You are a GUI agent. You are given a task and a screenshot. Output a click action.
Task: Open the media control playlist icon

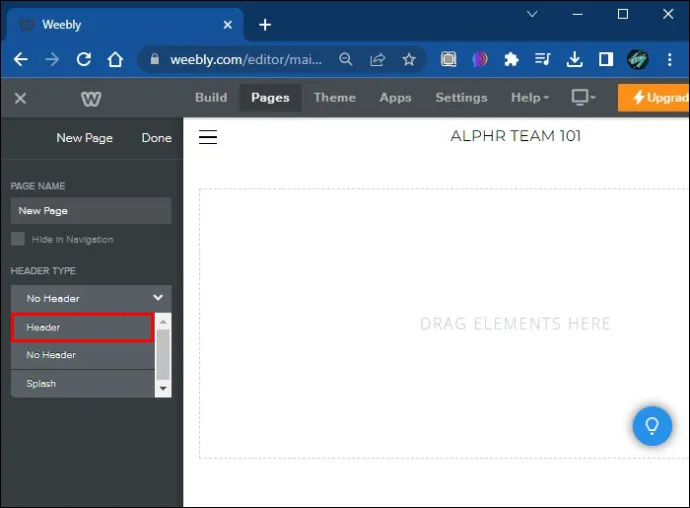543,59
